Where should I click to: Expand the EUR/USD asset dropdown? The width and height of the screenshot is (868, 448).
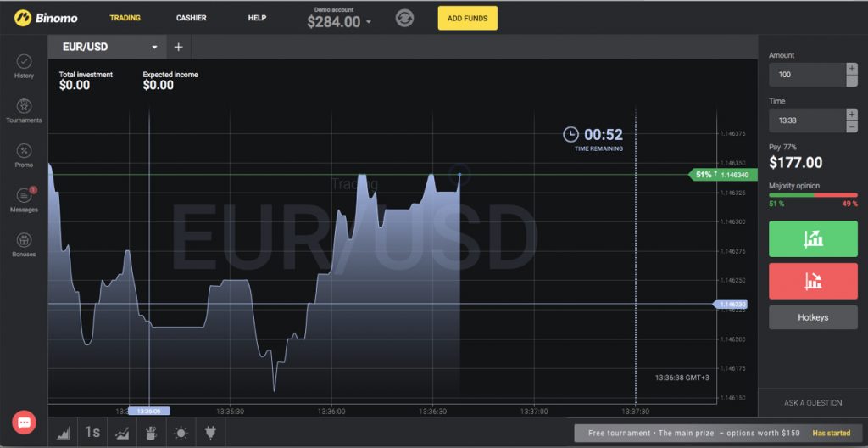coord(154,48)
